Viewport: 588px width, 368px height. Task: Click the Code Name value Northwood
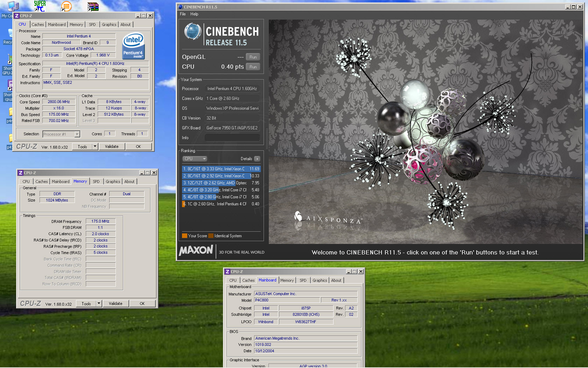(61, 42)
